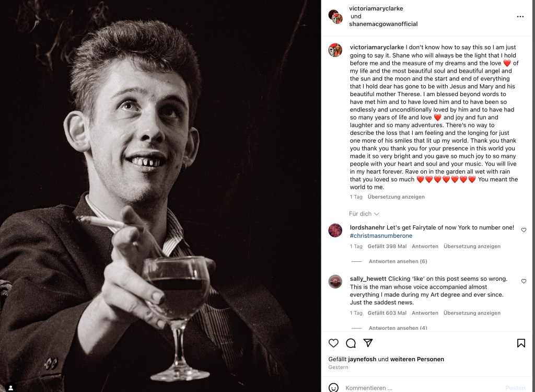Show translation of the caption
The height and width of the screenshot is (392, 535).
[x=396, y=197]
